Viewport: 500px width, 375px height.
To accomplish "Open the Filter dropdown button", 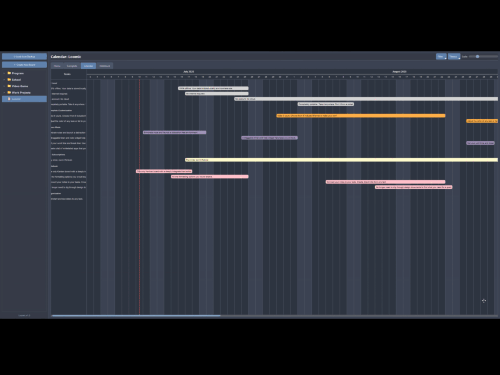I will point(441,57).
